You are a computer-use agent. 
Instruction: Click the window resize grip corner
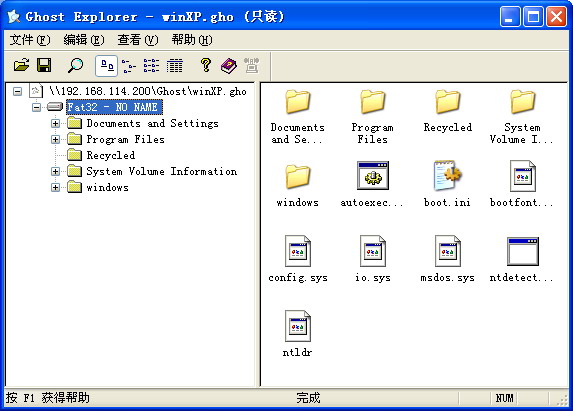pos(562,400)
